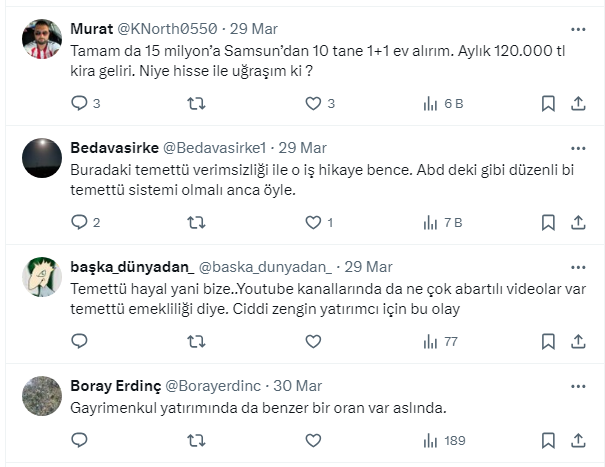View analytics on Bedavasirke's tweet
The width and height of the screenshot is (605, 467).
click(x=431, y=222)
